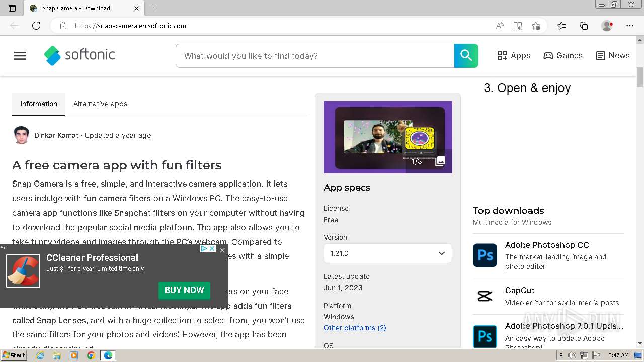
Task: Open Adobe Photoshop CC download link
Action: [547, 245]
